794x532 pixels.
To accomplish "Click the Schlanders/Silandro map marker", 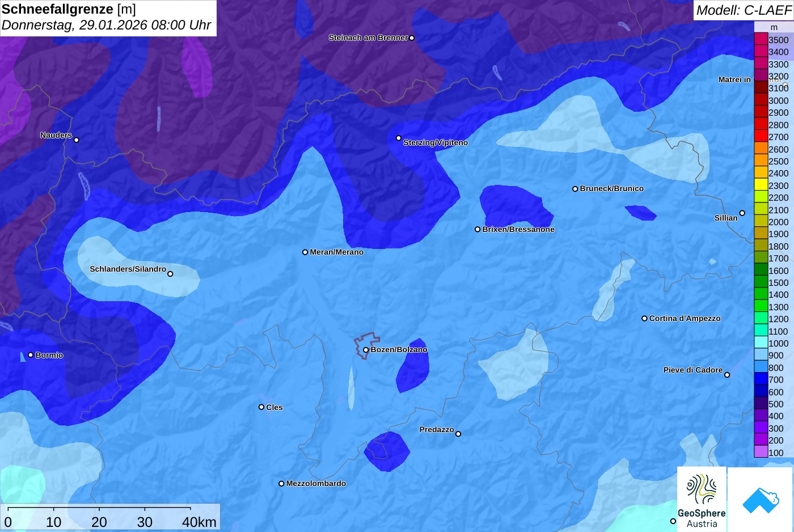I will [x=170, y=274].
